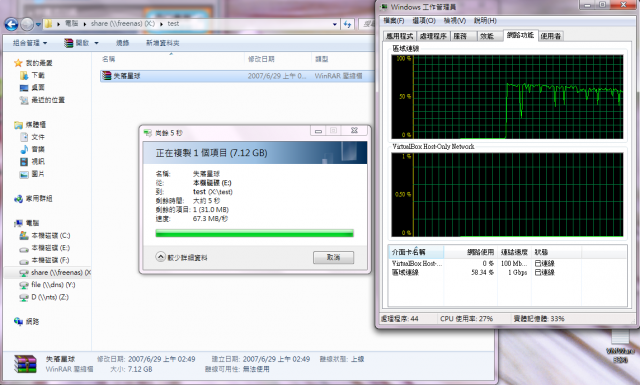Open the 選項(O) menu in Task Manager
Screen dimensions: 640x385
tap(424, 20)
